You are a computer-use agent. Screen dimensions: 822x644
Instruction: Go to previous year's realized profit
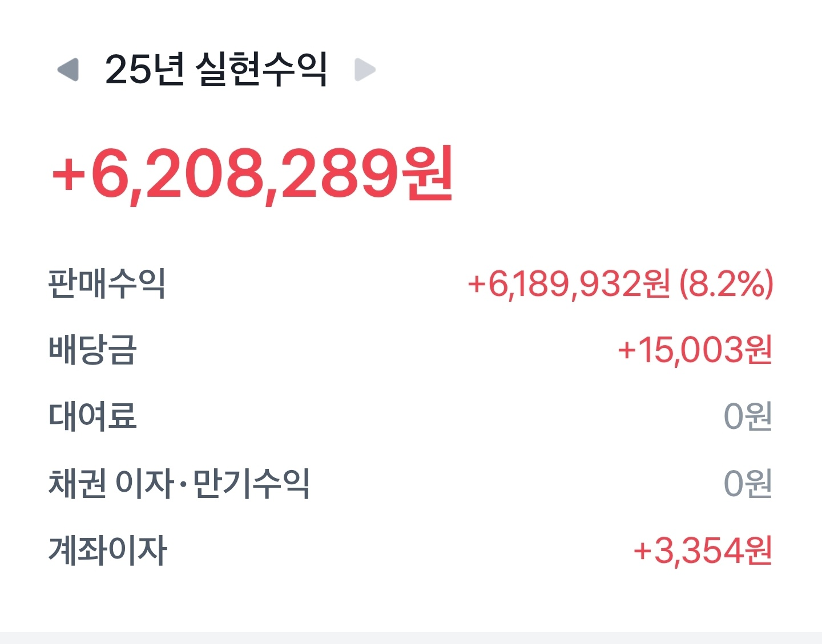click(68, 70)
